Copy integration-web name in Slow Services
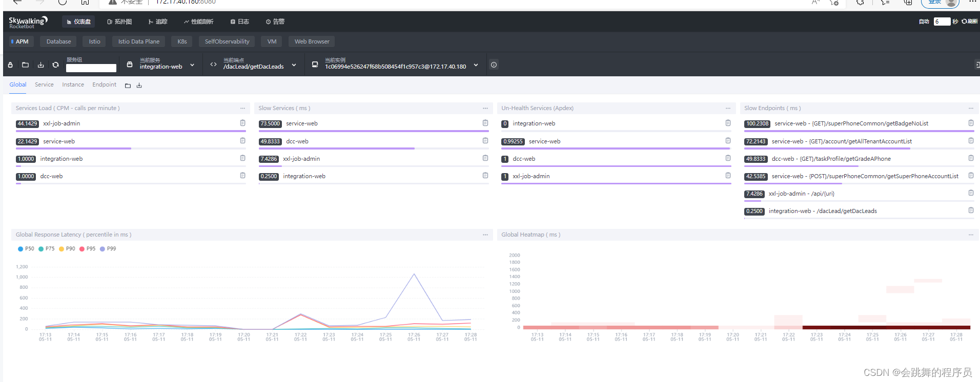The width and height of the screenshot is (980, 382). tap(485, 175)
